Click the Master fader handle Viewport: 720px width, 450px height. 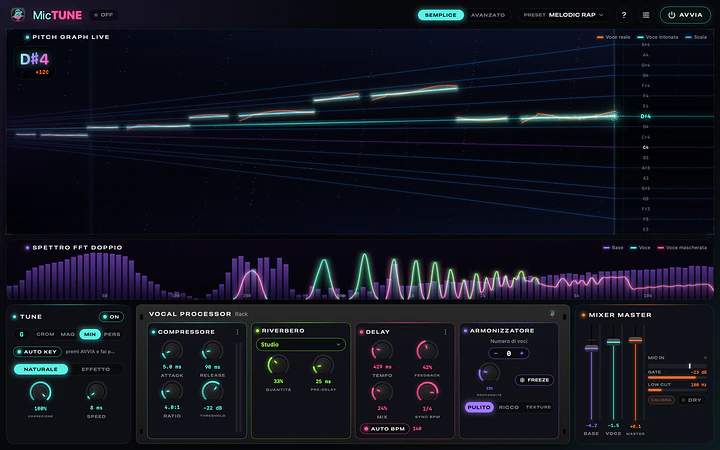click(635, 340)
